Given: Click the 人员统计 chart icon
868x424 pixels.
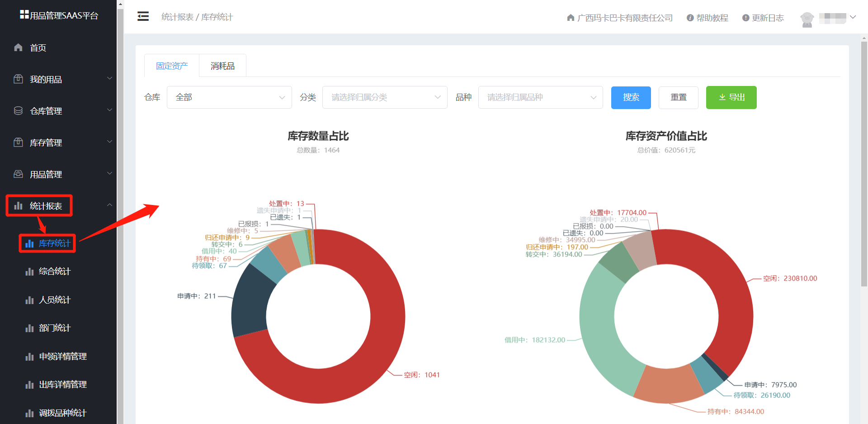Looking at the screenshot, I should coord(29,300).
